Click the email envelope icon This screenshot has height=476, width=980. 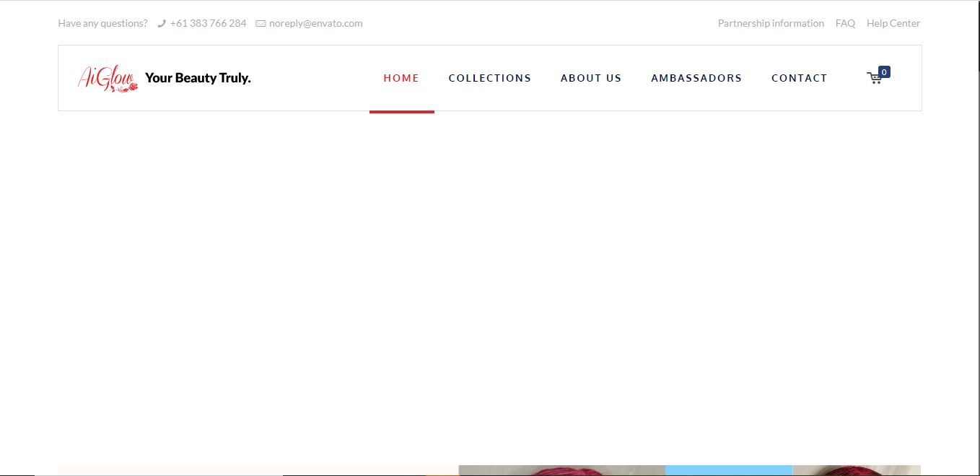(x=261, y=24)
